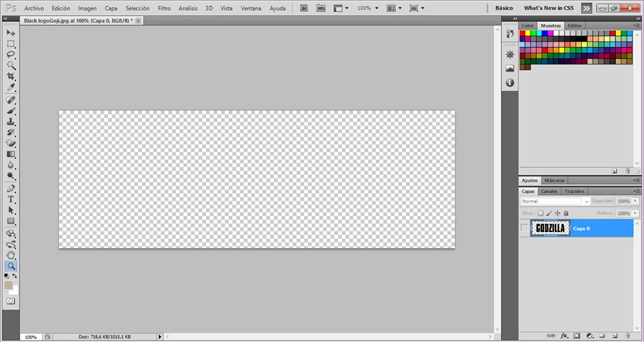Image resolution: width=644 pixels, height=342 pixels.
Task: Expand the workspace switcher double arrow
Action: click(586, 8)
